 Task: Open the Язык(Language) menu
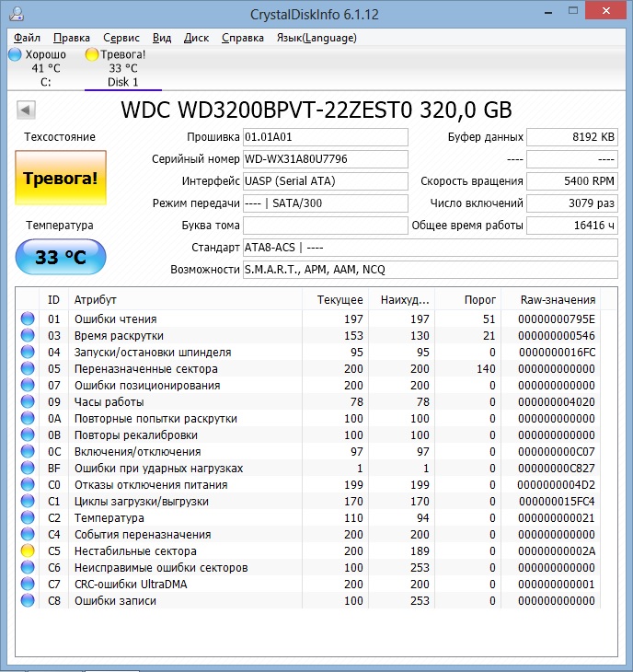[x=316, y=38]
